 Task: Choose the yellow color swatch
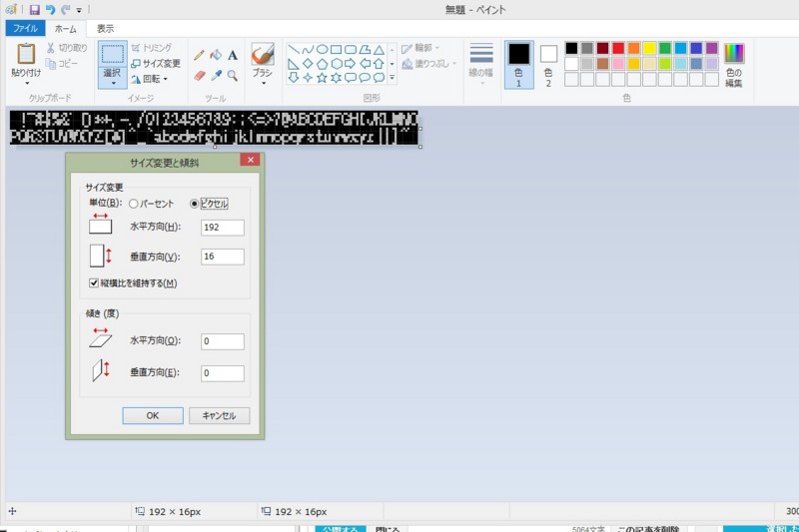point(649,48)
